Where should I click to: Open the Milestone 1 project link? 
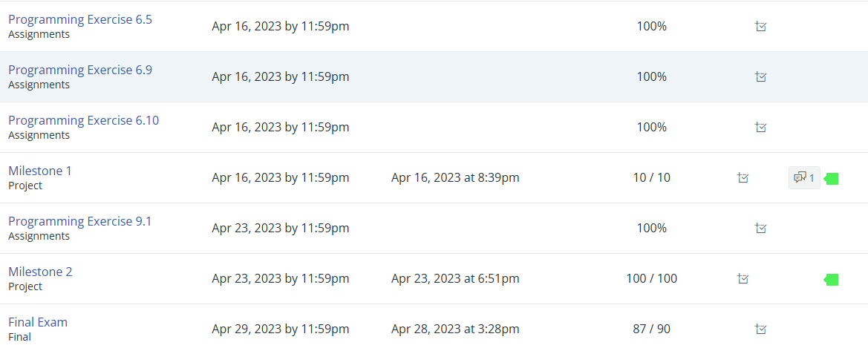(40, 171)
